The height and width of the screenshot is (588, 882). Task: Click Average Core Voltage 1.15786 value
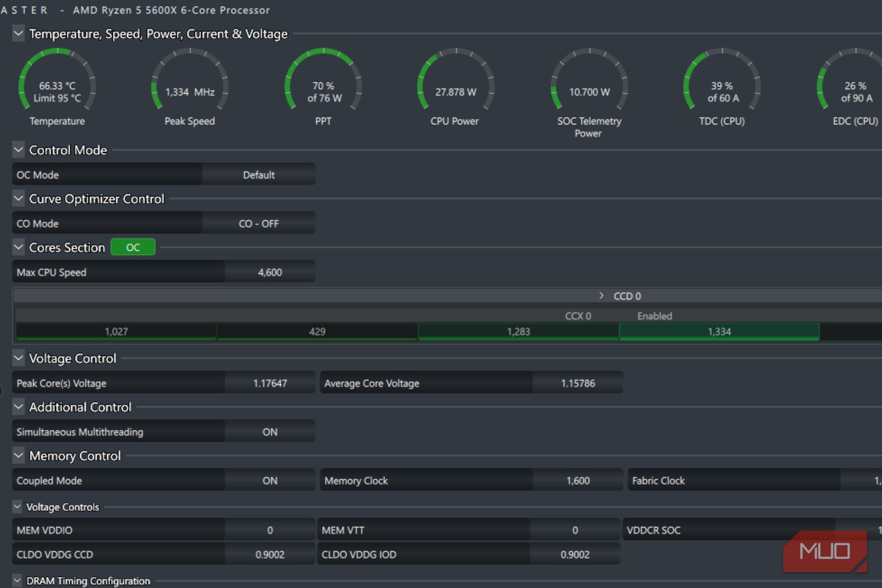point(578,383)
